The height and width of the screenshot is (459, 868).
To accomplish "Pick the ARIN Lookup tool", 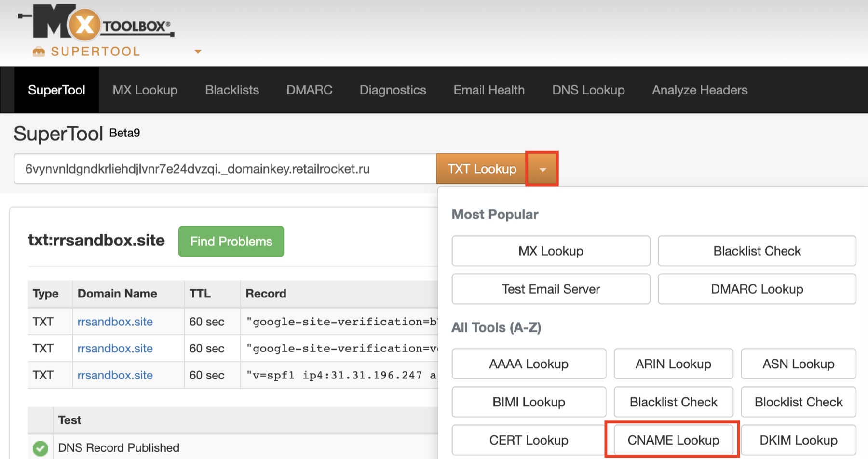I will [x=673, y=364].
